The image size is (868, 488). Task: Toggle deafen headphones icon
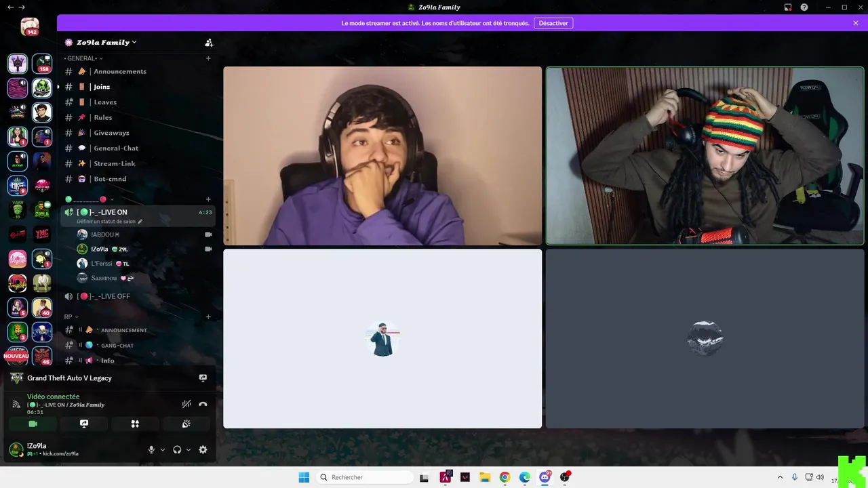tap(177, 449)
